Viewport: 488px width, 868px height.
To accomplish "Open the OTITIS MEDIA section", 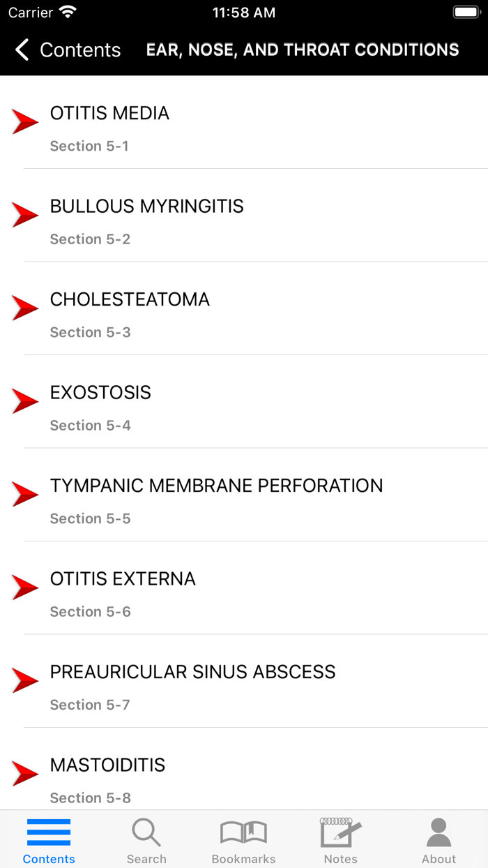I will pos(109,113).
